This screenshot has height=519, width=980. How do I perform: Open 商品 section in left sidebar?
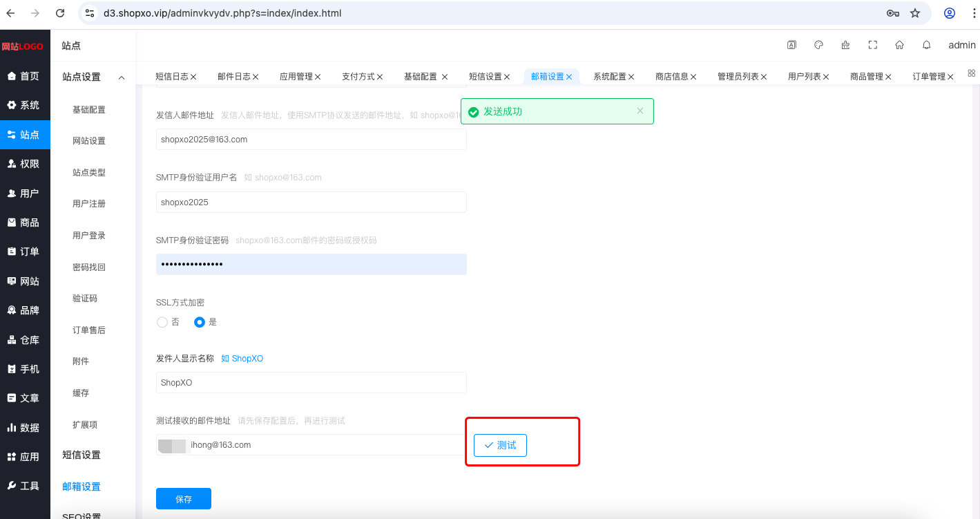click(25, 223)
